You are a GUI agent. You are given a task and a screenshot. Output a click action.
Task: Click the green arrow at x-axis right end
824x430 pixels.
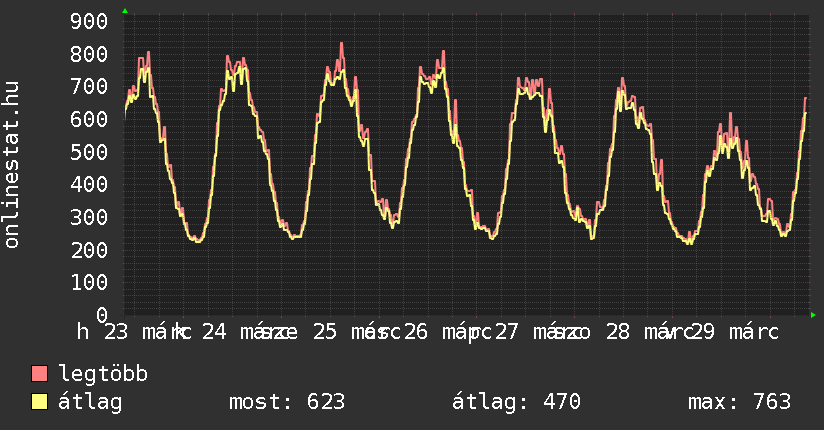(813, 315)
